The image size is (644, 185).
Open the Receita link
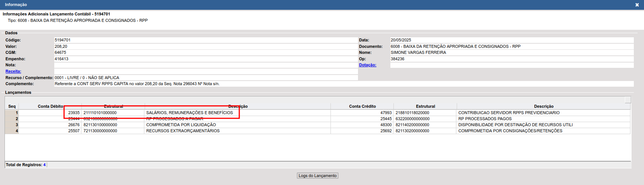click(x=13, y=71)
